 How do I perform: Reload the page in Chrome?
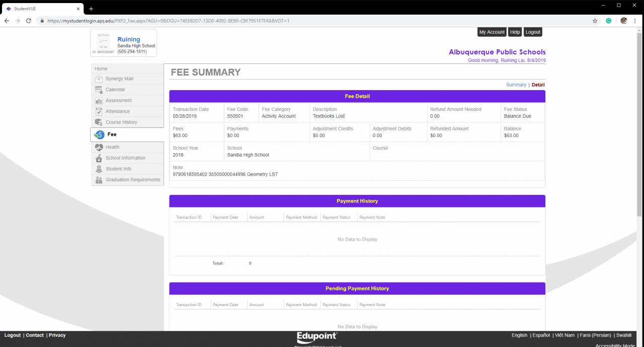[29, 21]
